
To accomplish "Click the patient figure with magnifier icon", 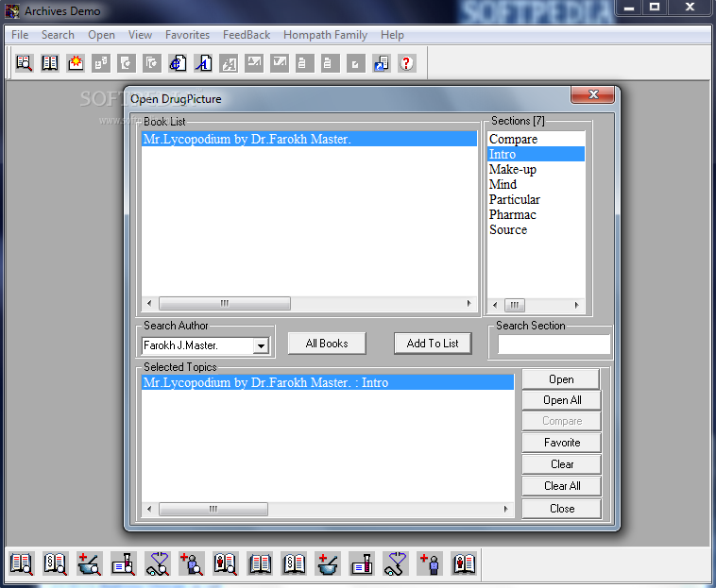I will [x=192, y=563].
